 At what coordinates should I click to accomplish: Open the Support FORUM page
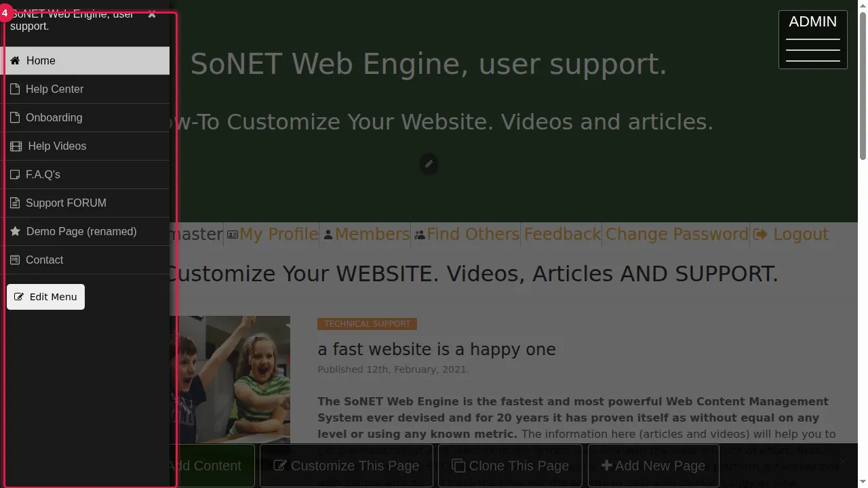click(x=85, y=203)
